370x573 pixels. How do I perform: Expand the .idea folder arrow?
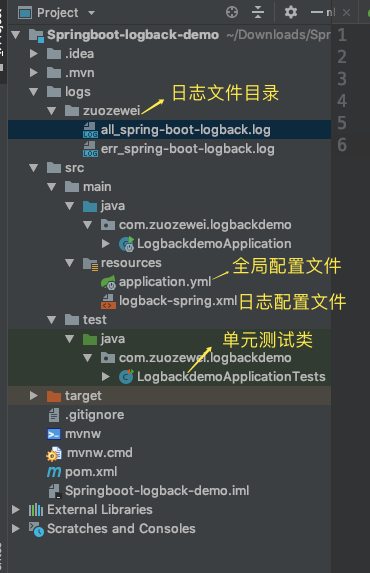pyautogui.click(x=34, y=54)
